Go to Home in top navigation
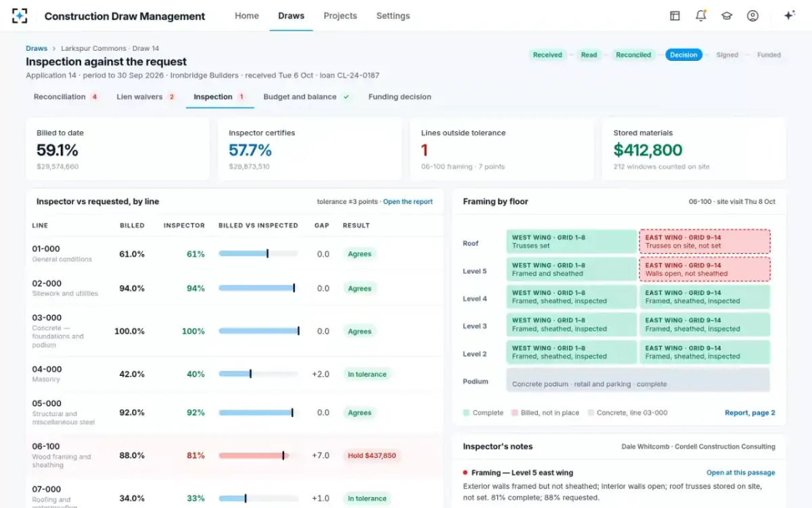 [247, 16]
